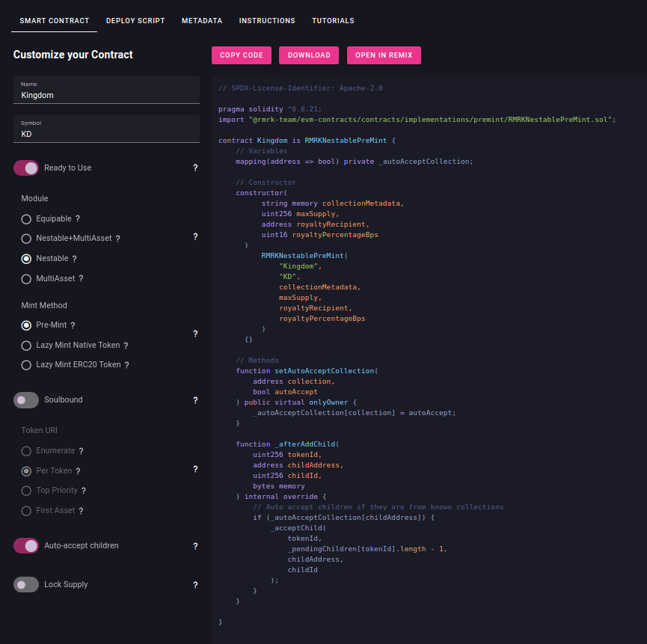Turn on Lock Supply switch

pos(26,585)
